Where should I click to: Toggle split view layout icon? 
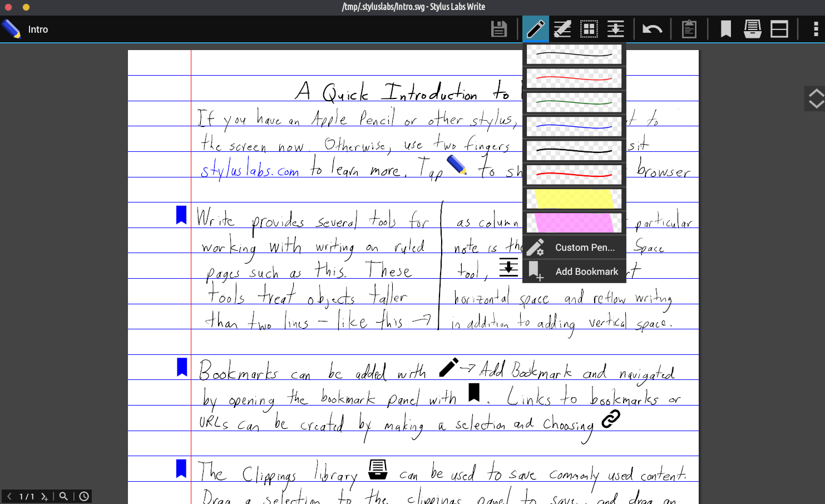coord(779,29)
